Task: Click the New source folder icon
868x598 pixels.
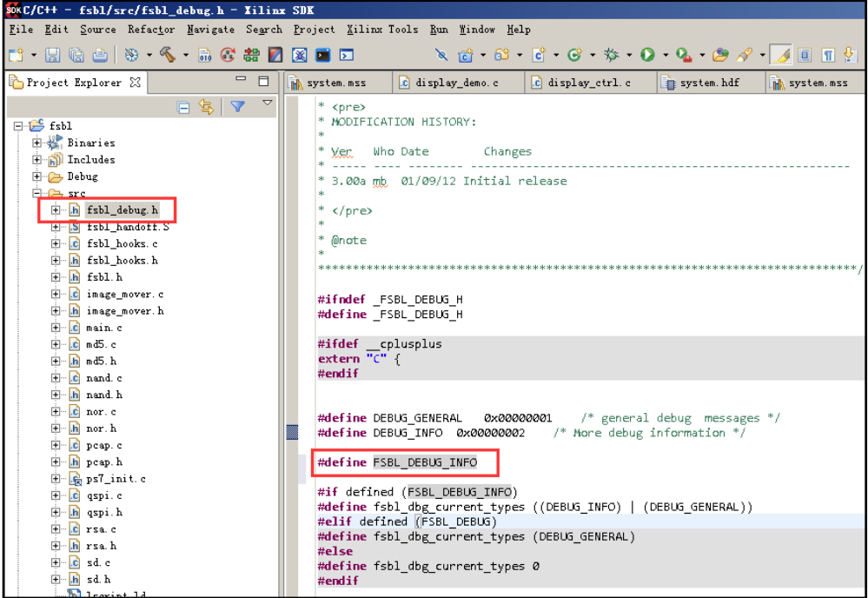Action: (501, 55)
